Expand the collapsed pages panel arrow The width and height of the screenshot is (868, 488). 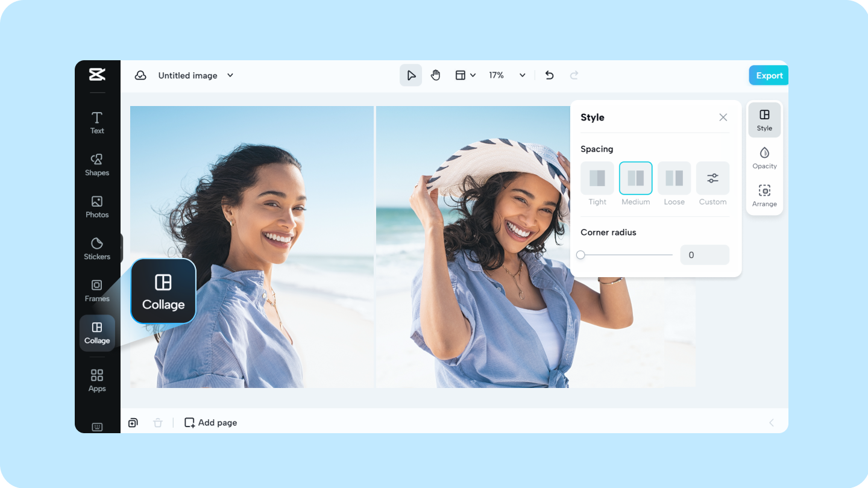772,423
